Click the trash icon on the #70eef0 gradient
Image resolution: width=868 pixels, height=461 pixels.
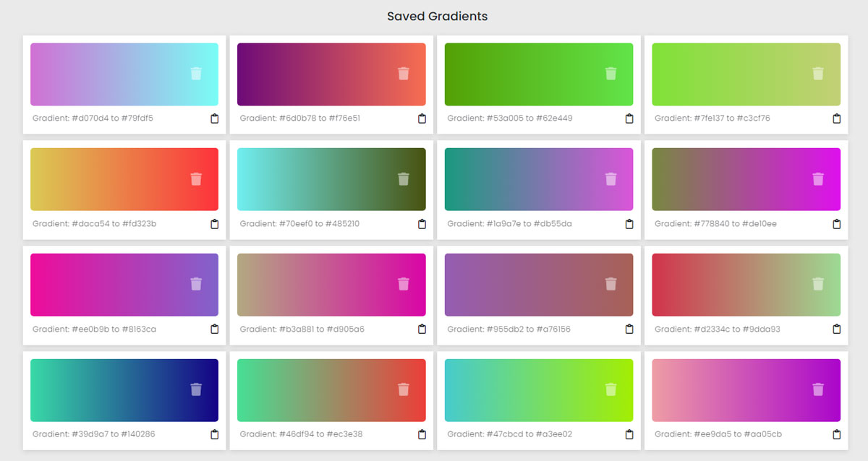click(403, 179)
